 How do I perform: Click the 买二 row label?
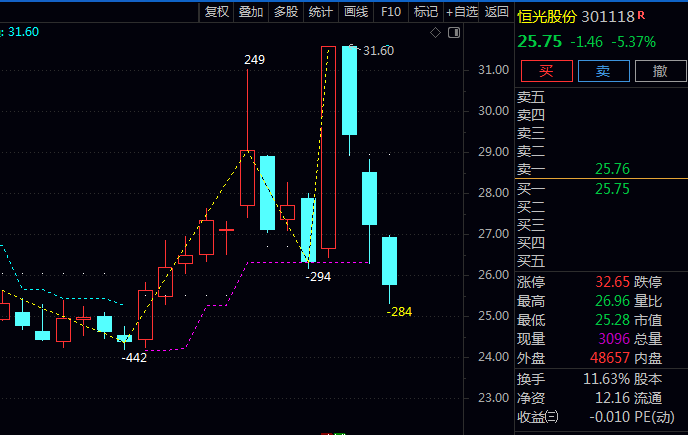pyautogui.click(x=531, y=207)
